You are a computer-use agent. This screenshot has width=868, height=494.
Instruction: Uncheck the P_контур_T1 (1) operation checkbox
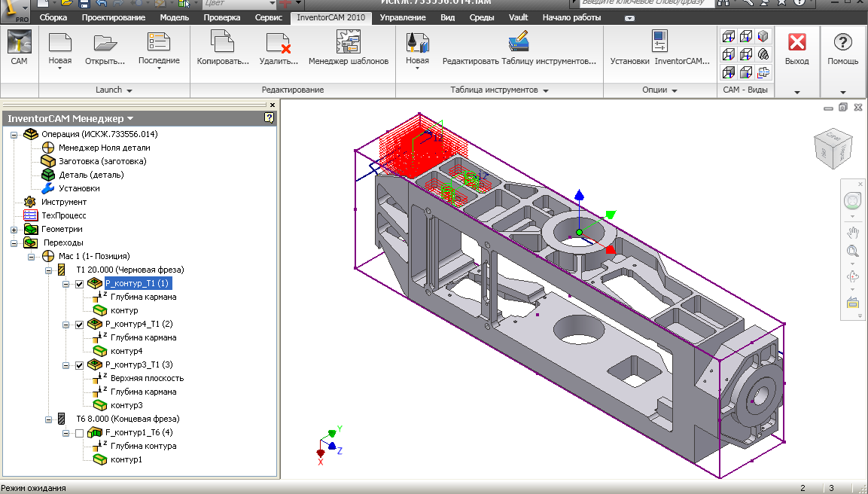click(x=80, y=284)
